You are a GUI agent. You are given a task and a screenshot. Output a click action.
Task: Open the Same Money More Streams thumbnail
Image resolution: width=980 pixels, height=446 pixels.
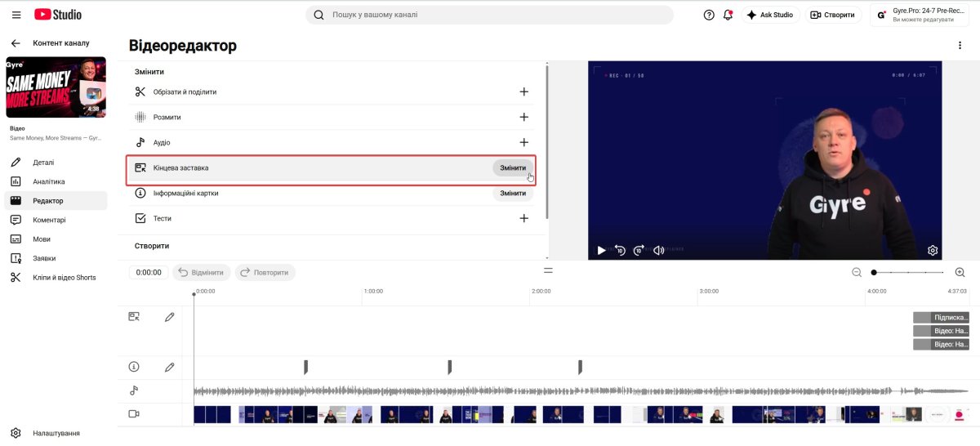click(56, 87)
